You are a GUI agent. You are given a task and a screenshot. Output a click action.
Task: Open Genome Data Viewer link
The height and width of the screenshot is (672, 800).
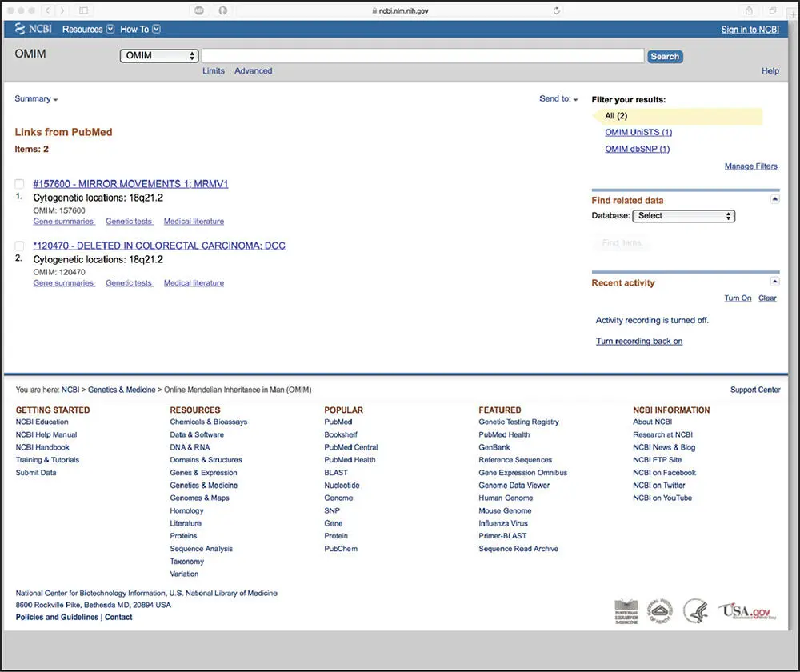pos(514,486)
